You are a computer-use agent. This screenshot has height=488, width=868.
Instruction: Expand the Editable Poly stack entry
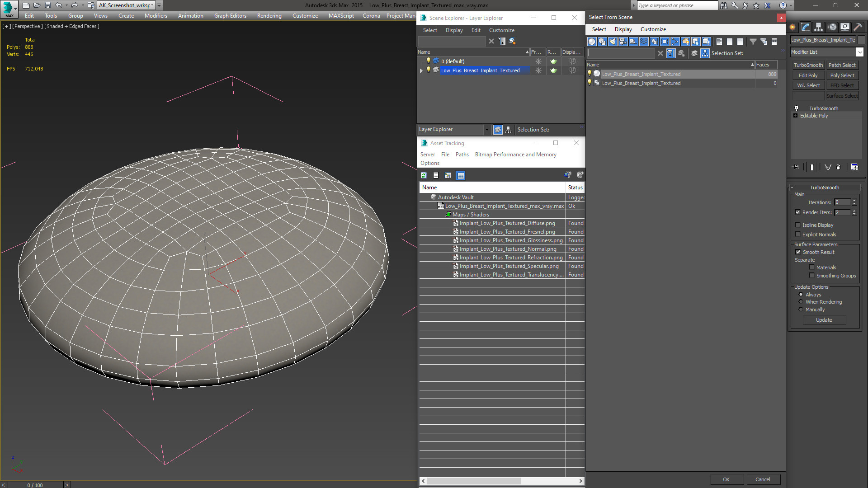click(796, 116)
